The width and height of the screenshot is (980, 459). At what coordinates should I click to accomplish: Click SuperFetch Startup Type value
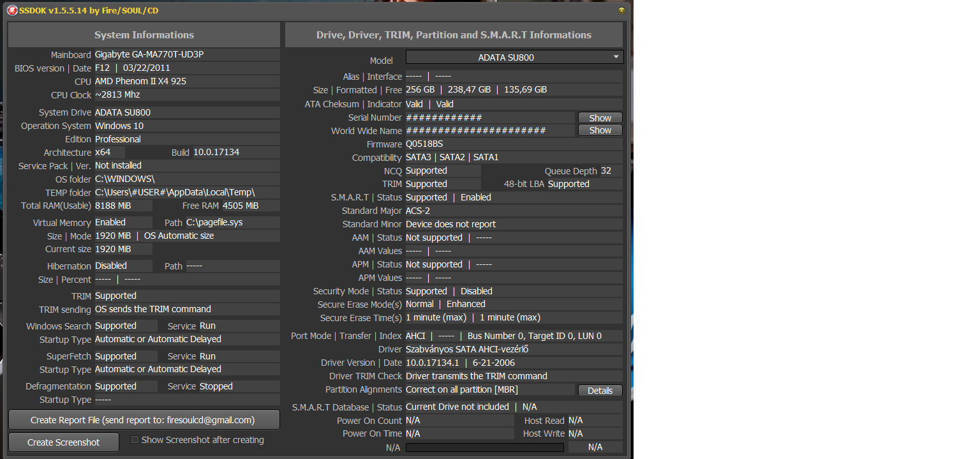click(187, 370)
